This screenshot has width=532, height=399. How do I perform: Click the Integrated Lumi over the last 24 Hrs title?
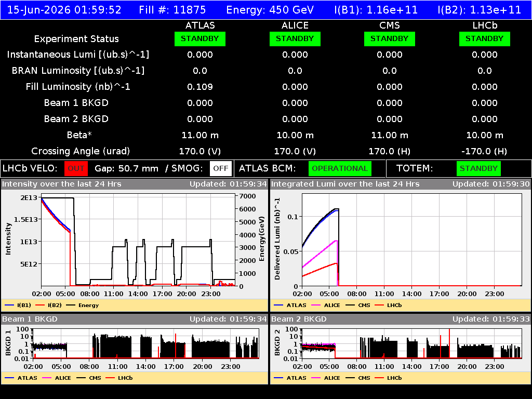[345, 184]
